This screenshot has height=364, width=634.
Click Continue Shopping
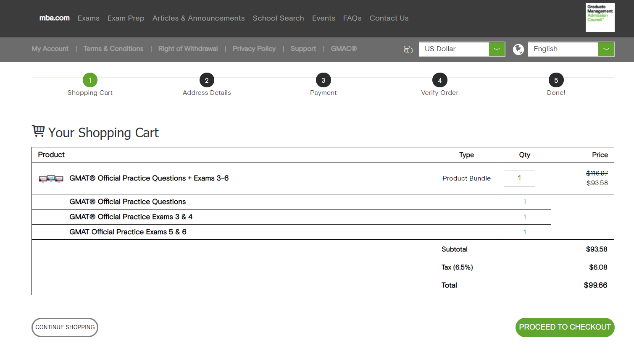(x=65, y=327)
